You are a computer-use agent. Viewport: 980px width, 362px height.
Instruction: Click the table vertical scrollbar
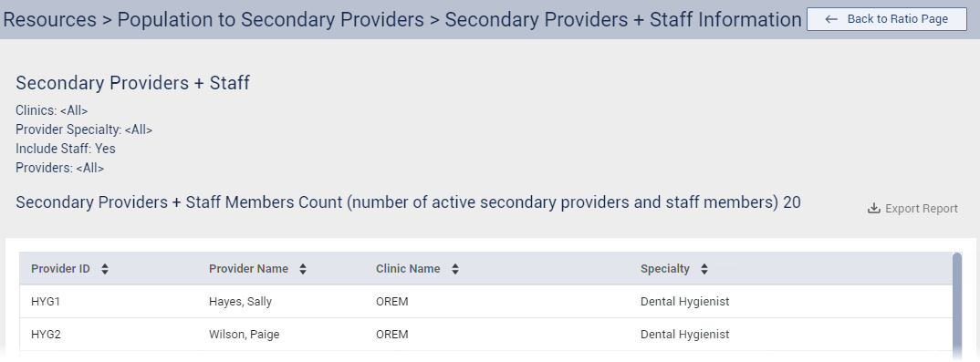957,305
